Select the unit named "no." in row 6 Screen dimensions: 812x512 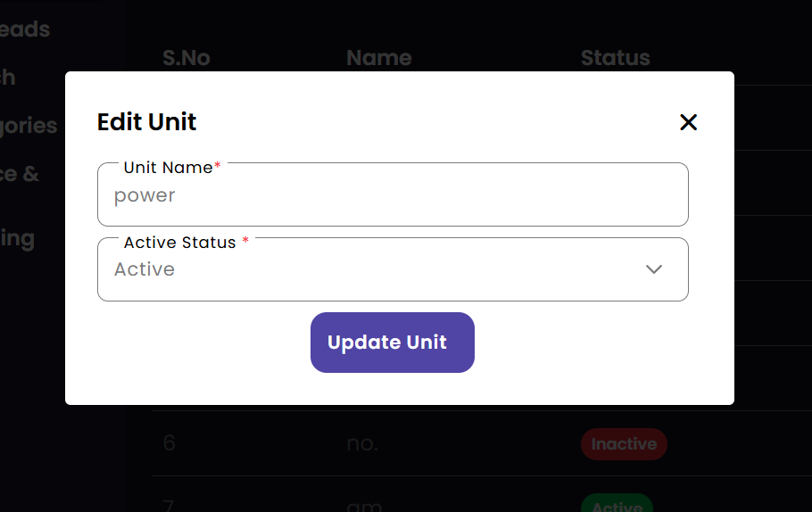pyautogui.click(x=362, y=444)
